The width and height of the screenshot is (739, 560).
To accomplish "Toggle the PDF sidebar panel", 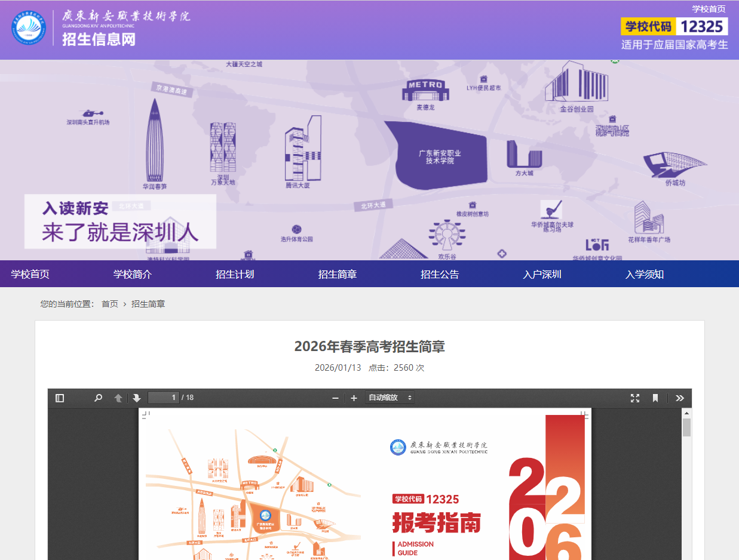I will [59, 397].
